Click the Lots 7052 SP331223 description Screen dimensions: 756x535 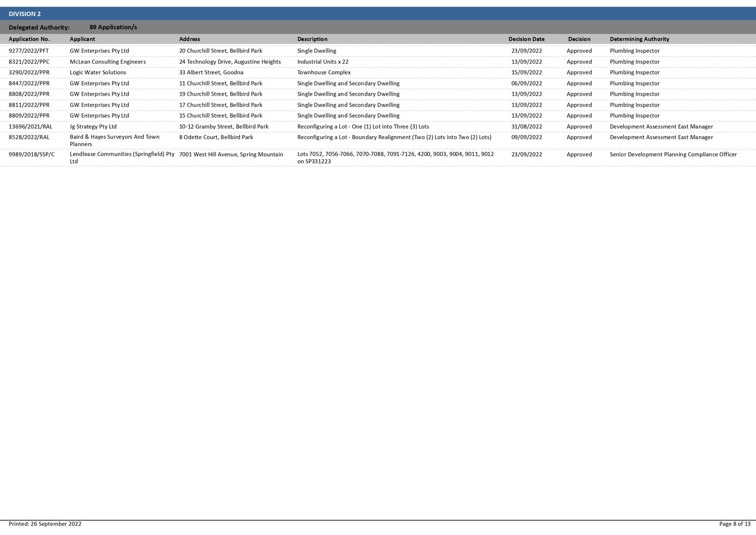396,158
